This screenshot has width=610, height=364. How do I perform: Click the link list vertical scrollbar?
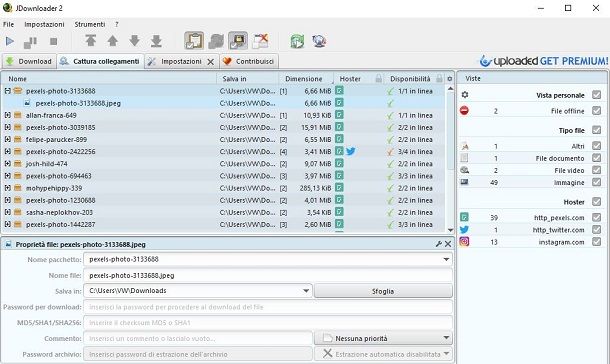tap(450, 159)
